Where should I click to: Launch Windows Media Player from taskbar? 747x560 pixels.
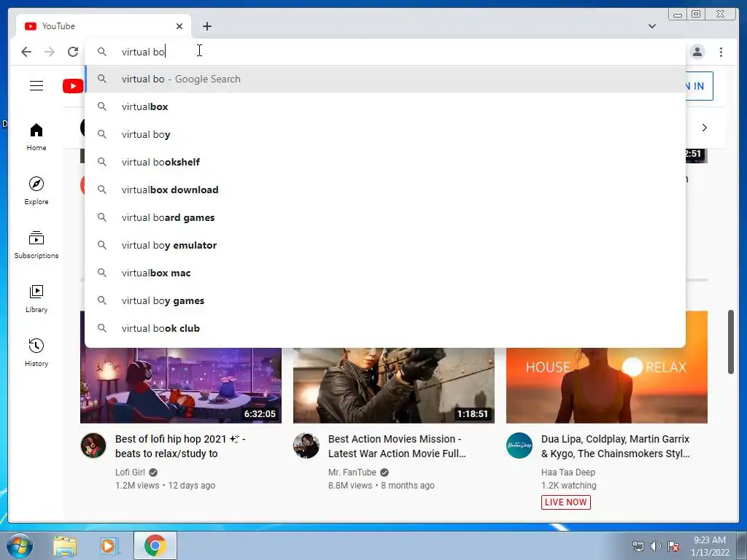(x=109, y=545)
